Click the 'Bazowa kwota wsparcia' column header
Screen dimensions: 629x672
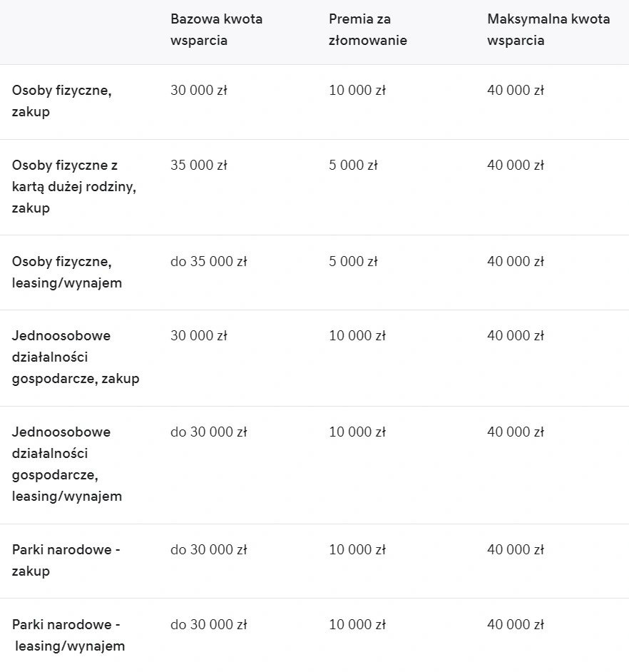pos(216,30)
